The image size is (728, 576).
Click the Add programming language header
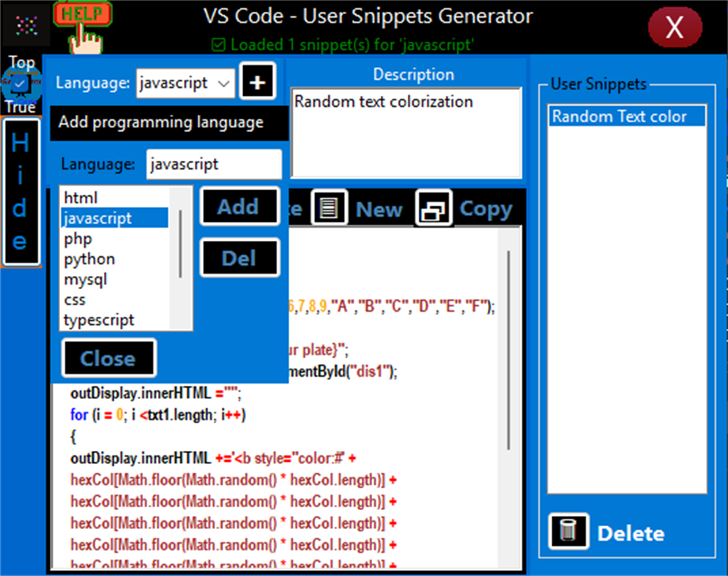169,122
